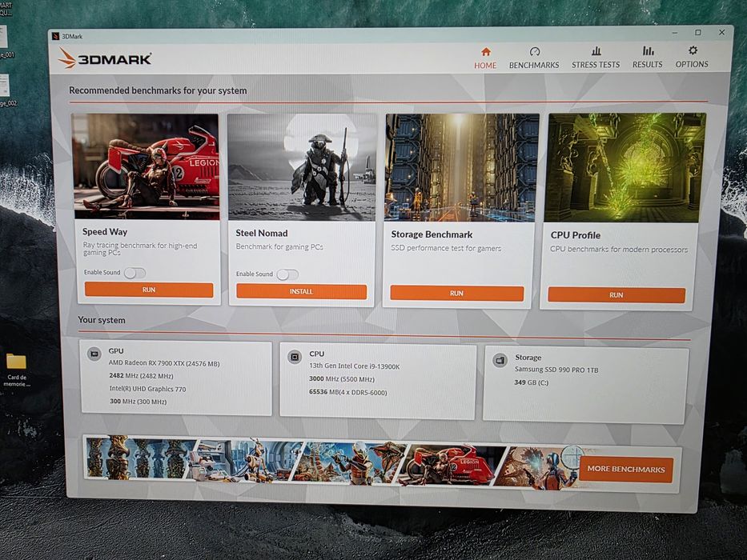This screenshot has width=747, height=560.
Task: Toggle Enable Sound for Speed Way
Action: click(x=135, y=273)
